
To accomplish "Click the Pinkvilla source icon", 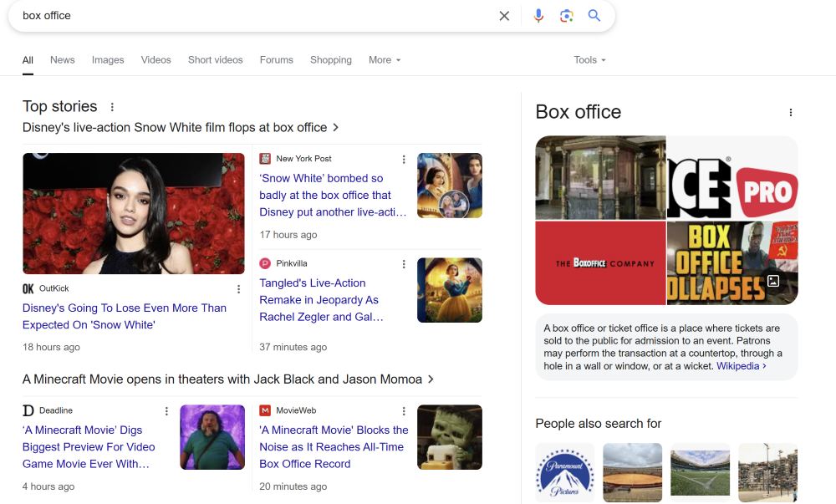I will pyautogui.click(x=265, y=263).
